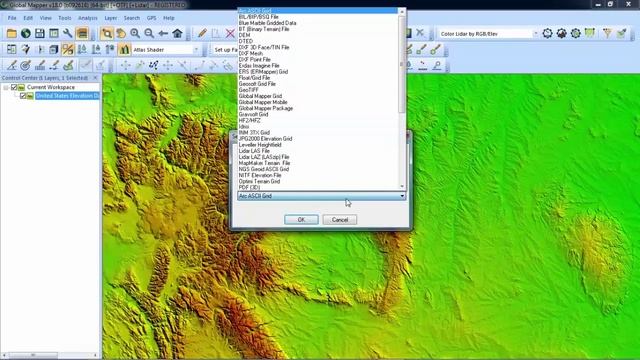This screenshot has height=360, width=640.
Task: Click the first gear icon beside Lidar dropdown
Action: coord(547,33)
